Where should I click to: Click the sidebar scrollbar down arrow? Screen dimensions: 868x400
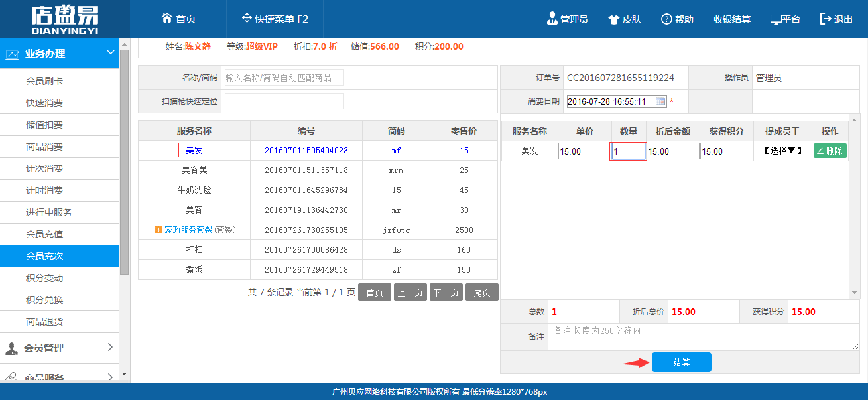(x=124, y=374)
